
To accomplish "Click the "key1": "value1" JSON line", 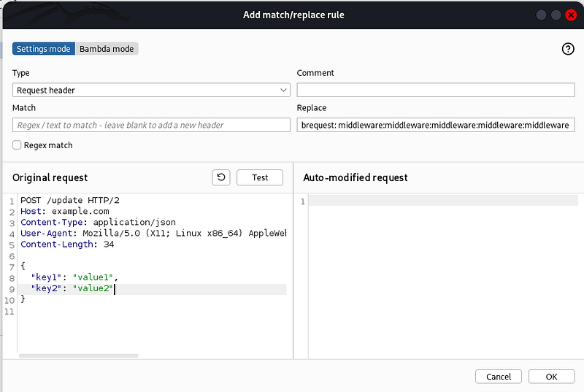I will point(74,277).
